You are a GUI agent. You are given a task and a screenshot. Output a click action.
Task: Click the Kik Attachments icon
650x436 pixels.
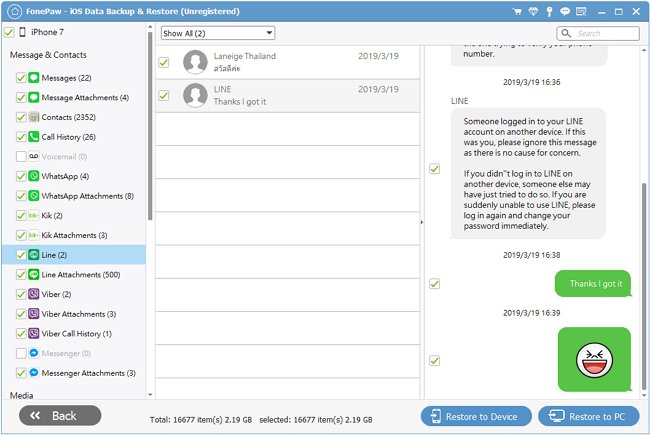click(34, 235)
